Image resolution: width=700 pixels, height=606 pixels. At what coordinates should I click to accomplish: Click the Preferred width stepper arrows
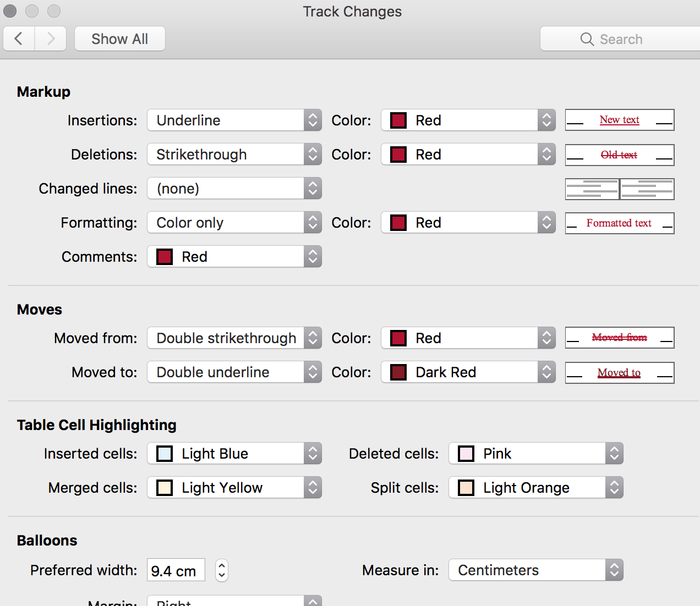pyautogui.click(x=221, y=570)
